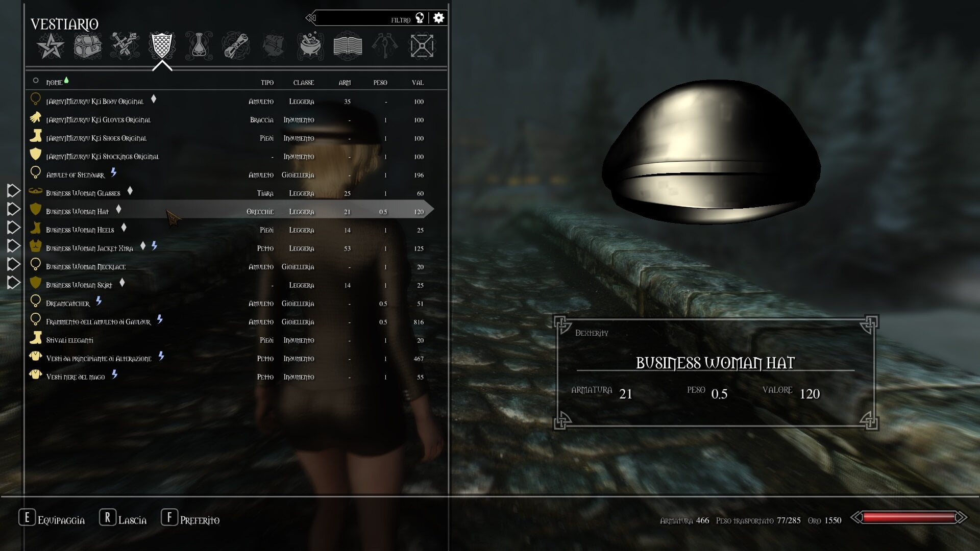Show All items chest category
The width and height of the screenshot is (980, 551).
coord(87,46)
